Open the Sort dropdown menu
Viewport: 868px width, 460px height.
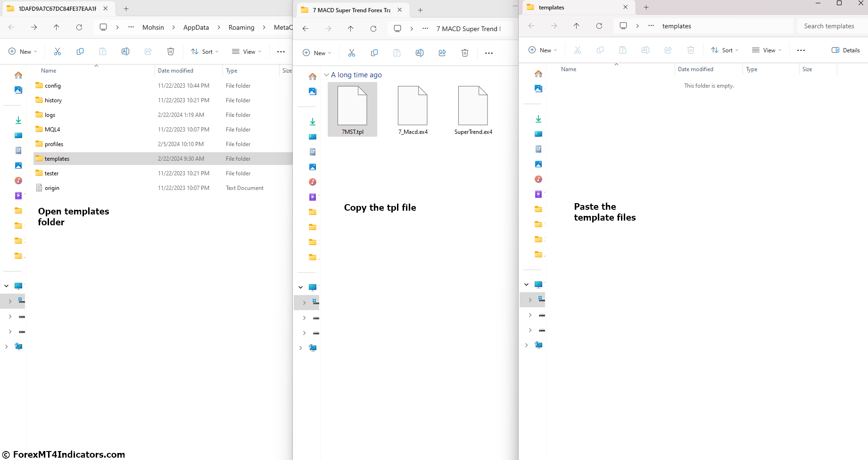coord(204,51)
